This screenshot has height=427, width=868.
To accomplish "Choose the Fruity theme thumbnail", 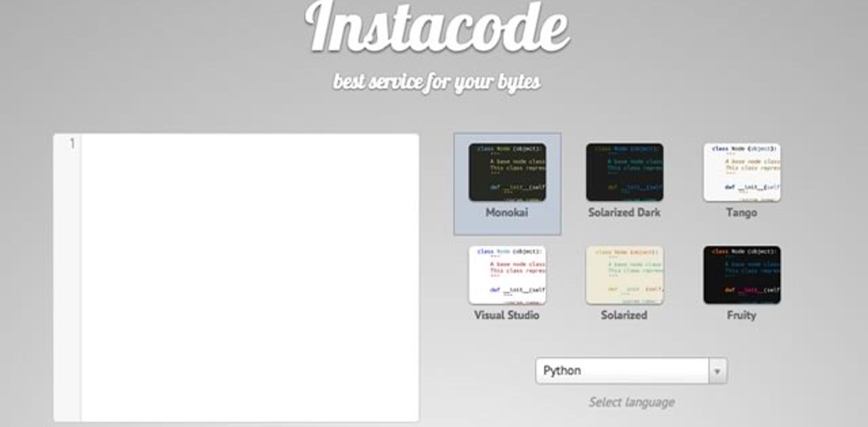I will coord(743,272).
